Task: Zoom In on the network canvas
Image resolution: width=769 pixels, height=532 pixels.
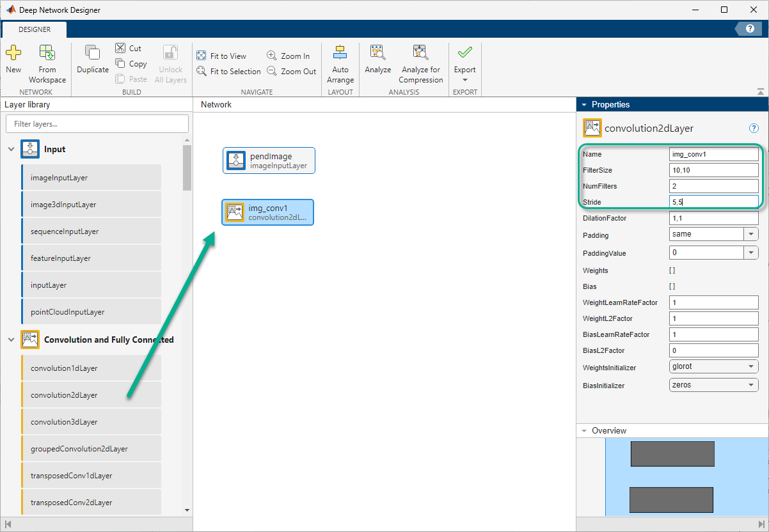Action: click(x=288, y=56)
